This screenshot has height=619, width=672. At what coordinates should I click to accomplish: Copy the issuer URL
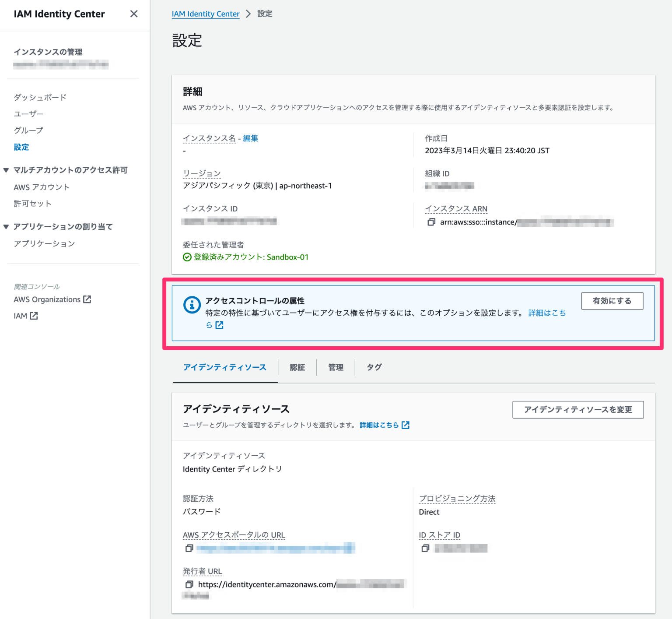189,584
